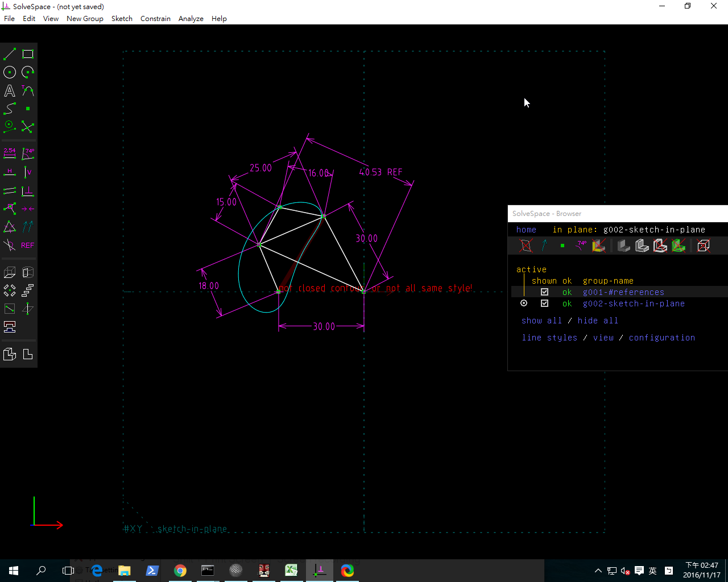Select the line segment sketch tool
Viewport: 728px width, 582px height.
click(x=10, y=55)
